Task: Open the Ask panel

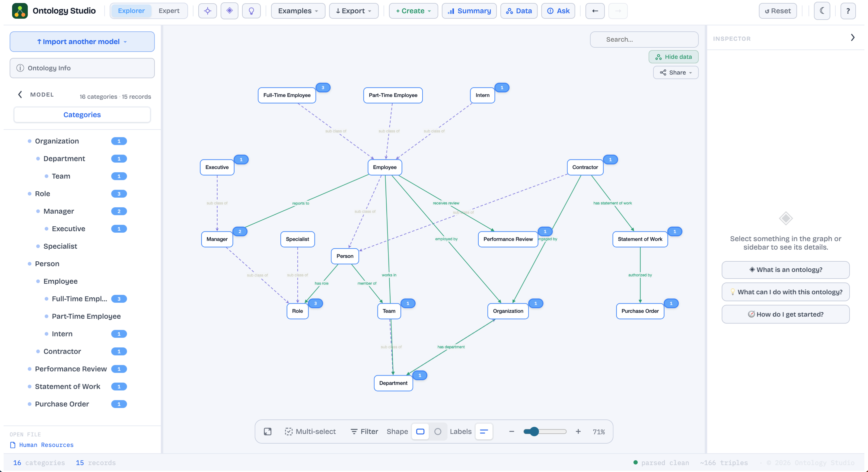Action: point(558,11)
